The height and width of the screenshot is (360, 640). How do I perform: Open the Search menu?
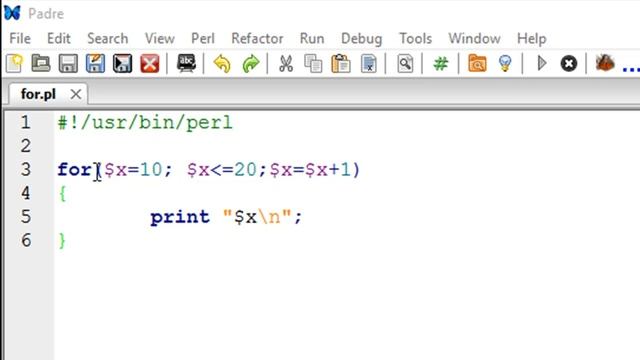tap(108, 38)
